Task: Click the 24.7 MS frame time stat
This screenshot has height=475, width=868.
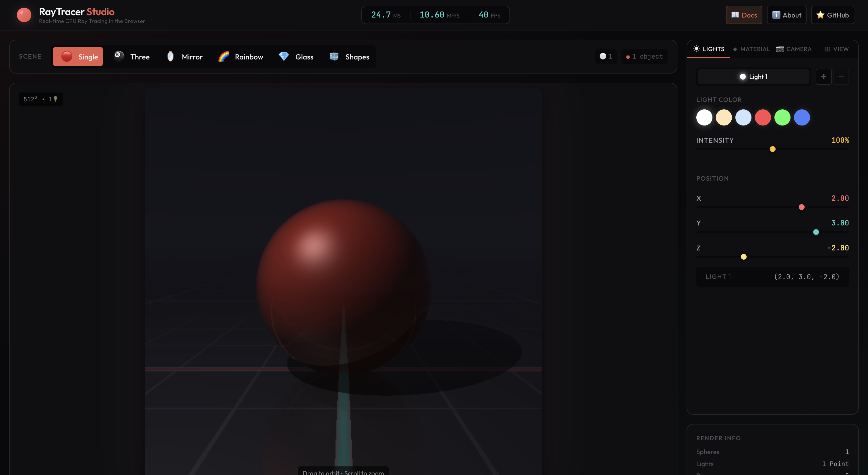Action: (x=385, y=15)
